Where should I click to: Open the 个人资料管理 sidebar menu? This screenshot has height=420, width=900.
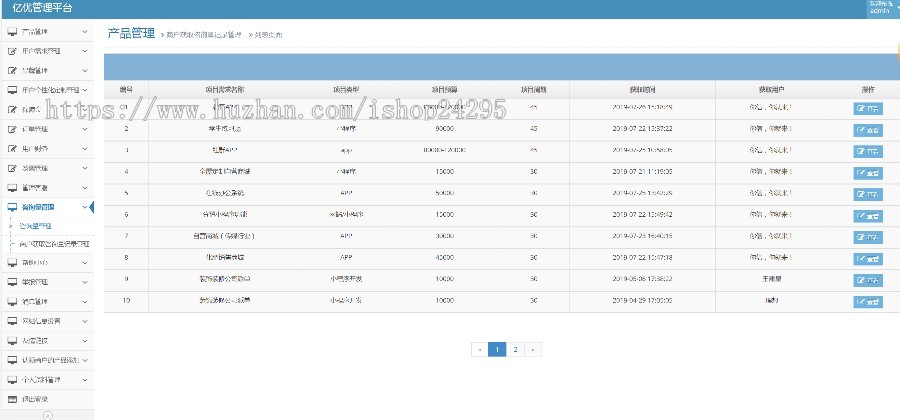pyautogui.click(x=47, y=380)
